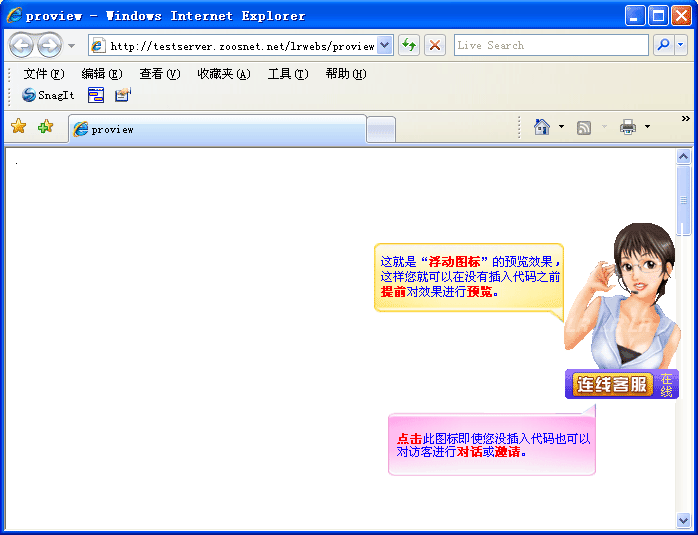Expand the Home button dropdown arrow

(561, 127)
